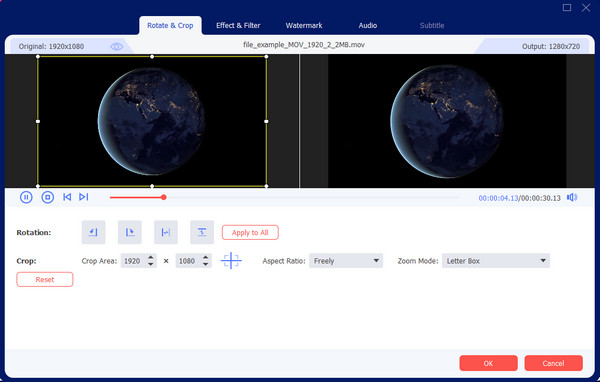
Task: Open the Aspect Ratio dropdown
Action: (x=346, y=261)
